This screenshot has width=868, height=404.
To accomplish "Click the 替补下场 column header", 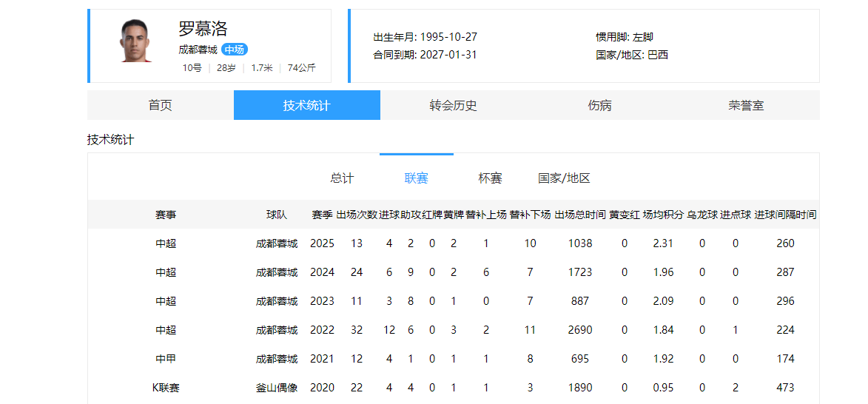I will (531, 215).
